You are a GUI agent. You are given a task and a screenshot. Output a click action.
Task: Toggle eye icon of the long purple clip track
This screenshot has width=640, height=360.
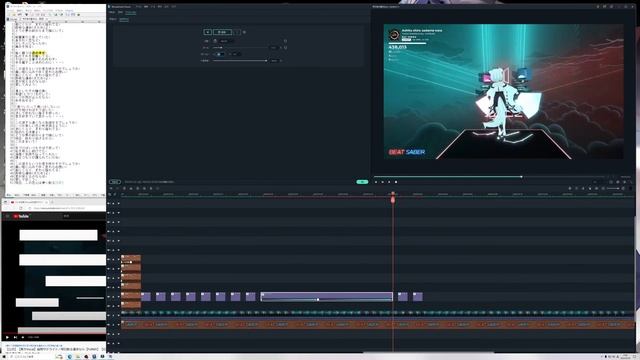[118, 297]
